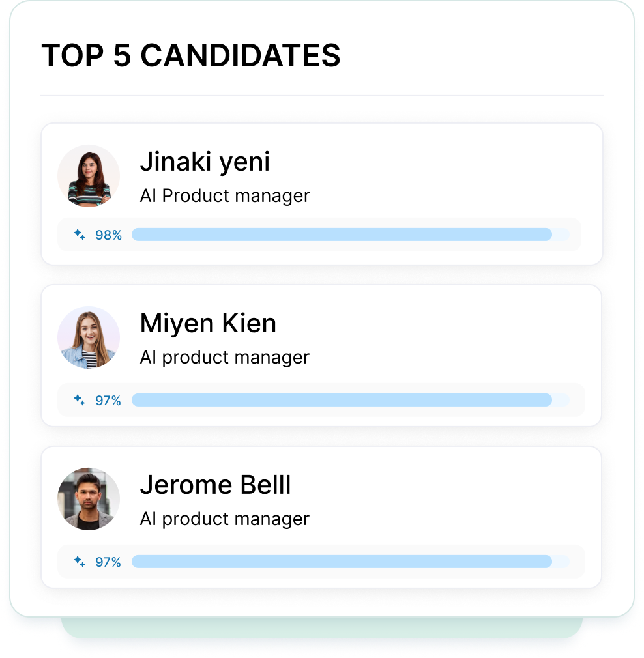Image resolution: width=644 pixels, height=658 pixels.
Task: Click Miyen Kien's 97% score label
Action: pos(108,401)
